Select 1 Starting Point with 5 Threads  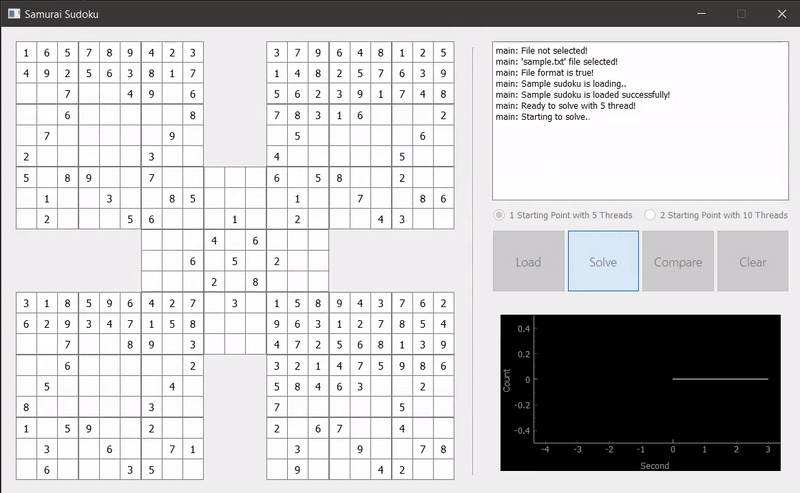point(563,215)
